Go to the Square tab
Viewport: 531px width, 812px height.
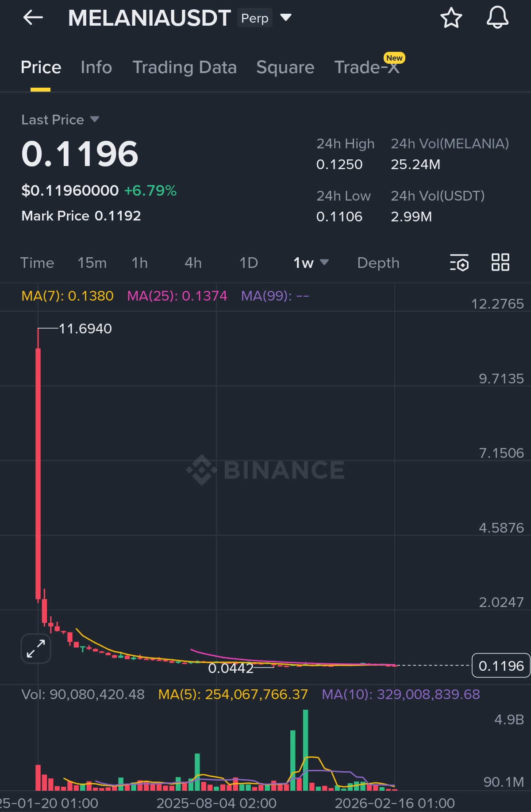[x=285, y=67]
